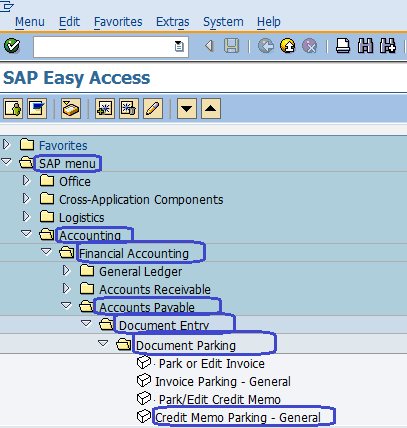Click the Add to Favorites star icon
This screenshot has height=428, width=407.
click(105, 108)
